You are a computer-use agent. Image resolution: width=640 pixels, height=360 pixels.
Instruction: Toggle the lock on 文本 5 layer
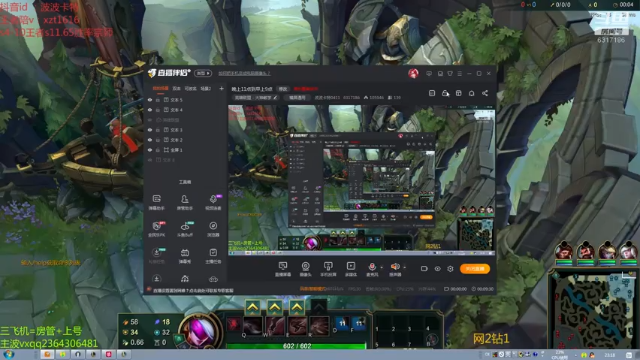point(158,100)
